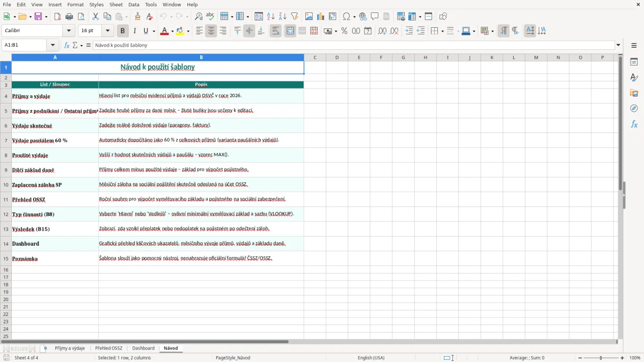Toggle Center Horizontally alignment

211,31
